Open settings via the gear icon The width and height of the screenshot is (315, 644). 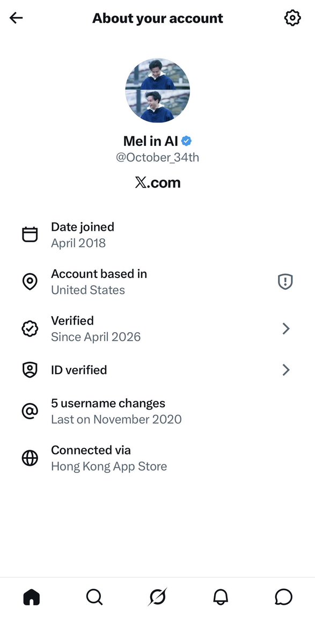coord(292,18)
